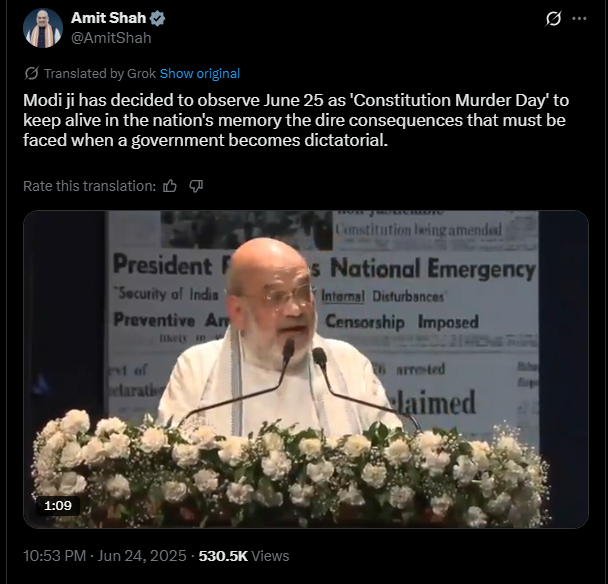Click the 1:09 video duration badge
Viewport: 608px width, 584px height.
coord(57,505)
